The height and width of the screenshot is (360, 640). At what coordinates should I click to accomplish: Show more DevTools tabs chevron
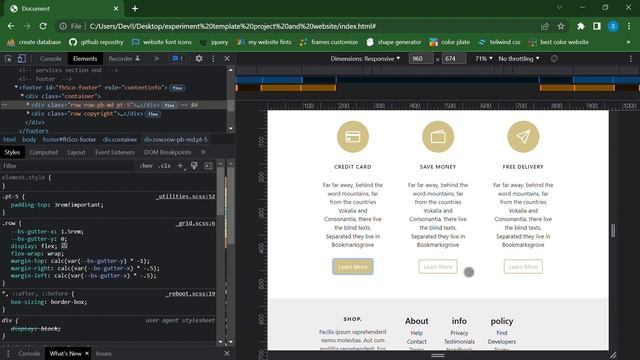tap(156, 59)
